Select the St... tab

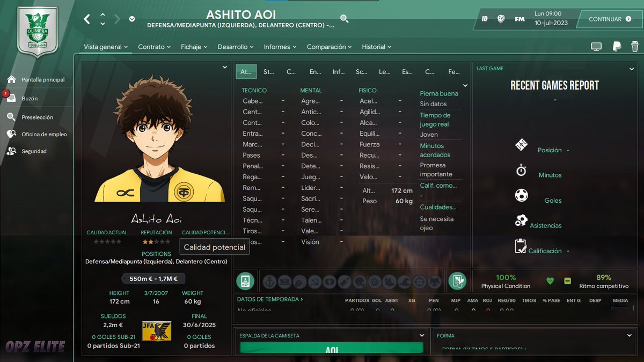click(x=268, y=72)
